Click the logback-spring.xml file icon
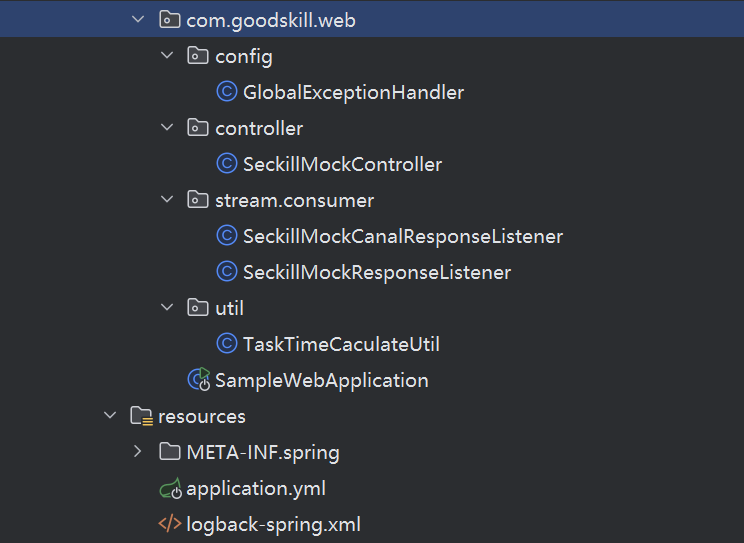 (x=171, y=525)
